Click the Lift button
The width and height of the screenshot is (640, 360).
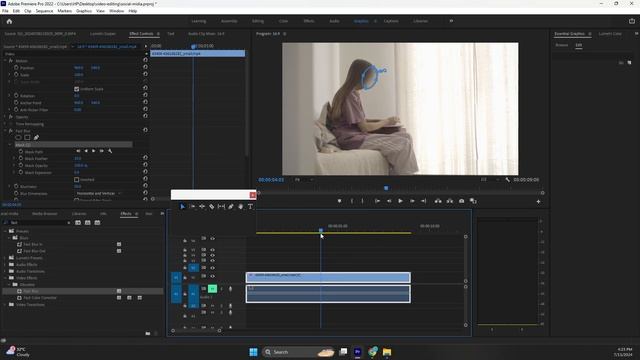(x=438, y=201)
